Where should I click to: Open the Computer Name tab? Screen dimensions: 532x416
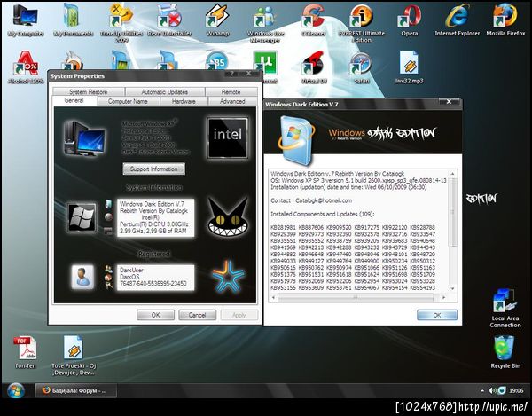pos(128,101)
